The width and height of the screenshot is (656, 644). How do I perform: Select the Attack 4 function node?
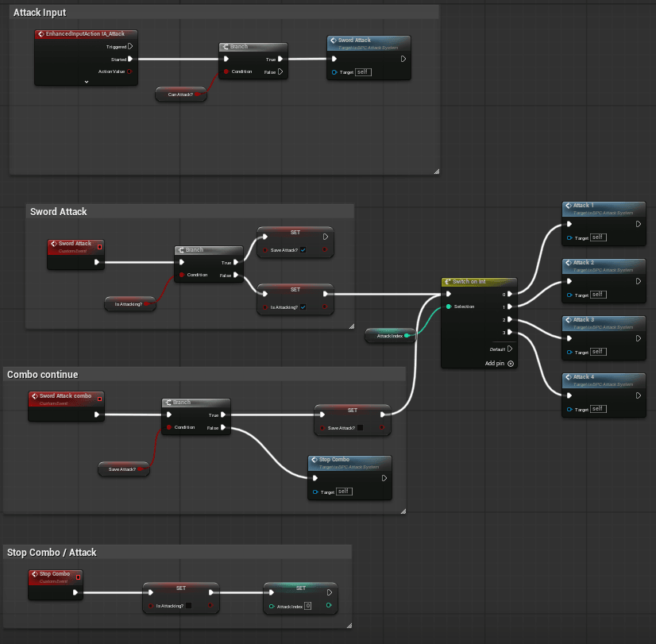(x=604, y=395)
